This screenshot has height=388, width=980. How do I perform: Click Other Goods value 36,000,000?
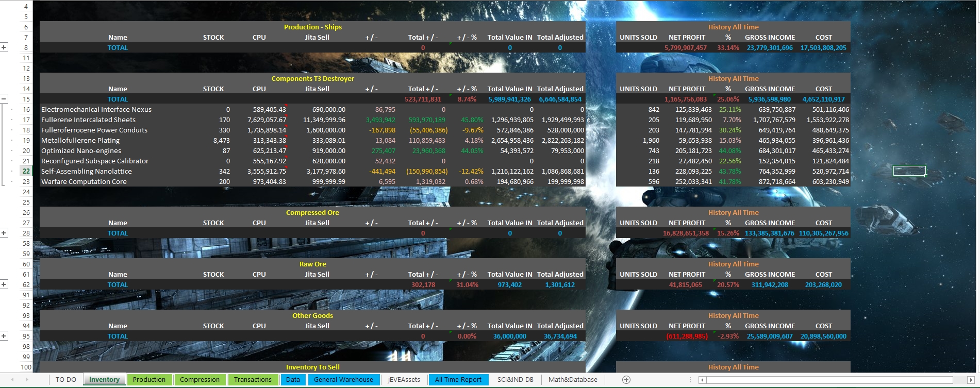pyautogui.click(x=510, y=336)
